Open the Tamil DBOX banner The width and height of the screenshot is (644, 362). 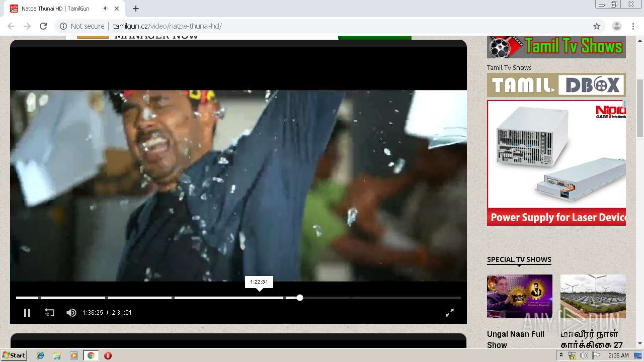pos(556,85)
